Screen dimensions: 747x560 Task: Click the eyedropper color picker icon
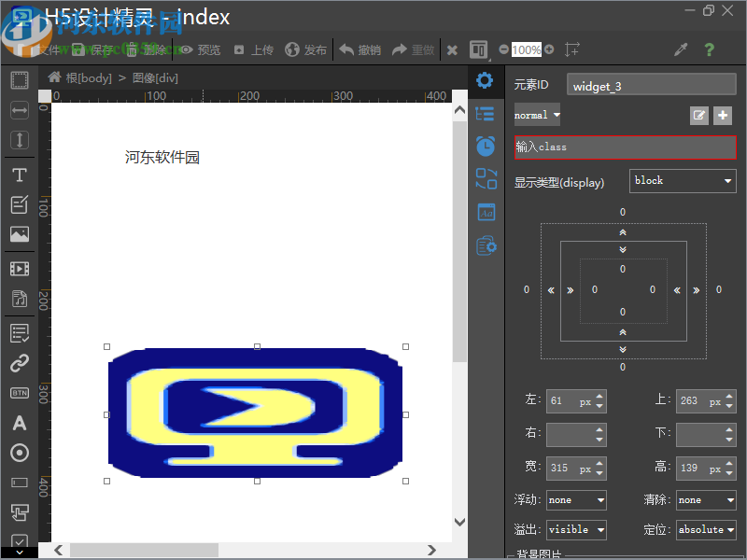tap(681, 49)
